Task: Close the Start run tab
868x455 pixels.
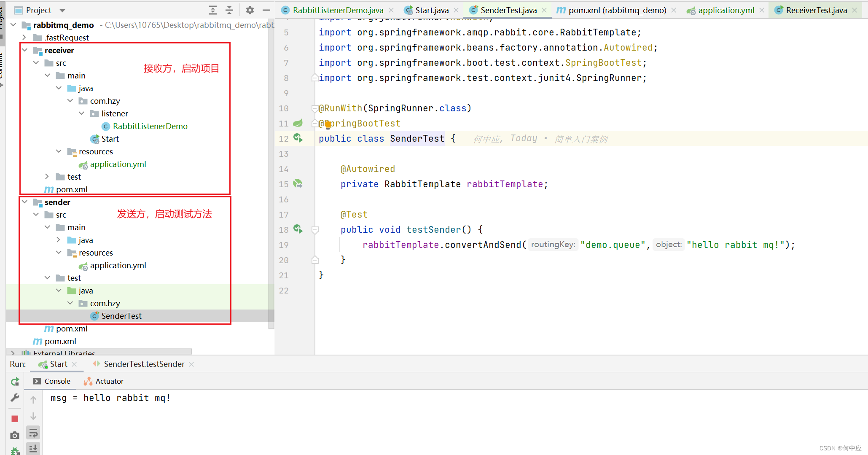Action: (x=75, y=364)
